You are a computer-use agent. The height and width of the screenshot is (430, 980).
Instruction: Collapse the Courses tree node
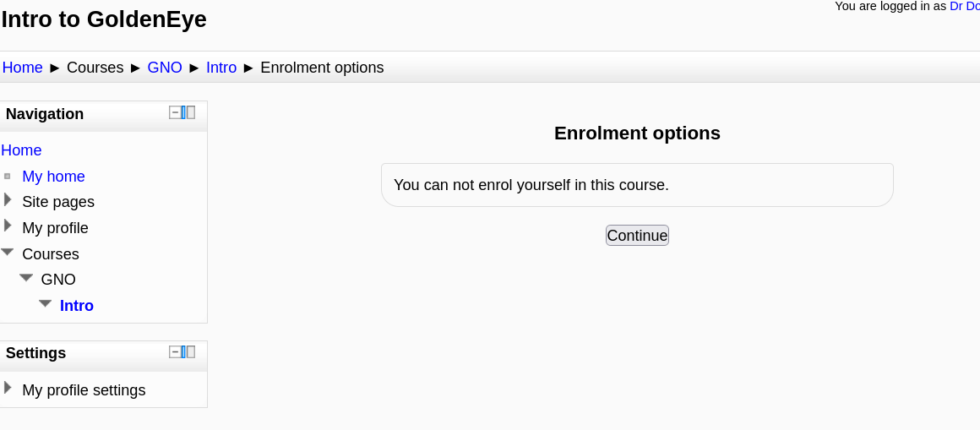8,252
